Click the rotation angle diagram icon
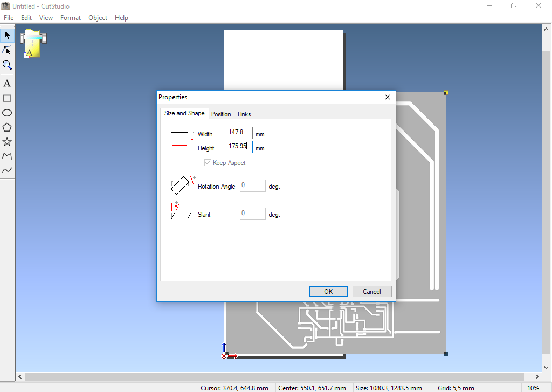This screenshot has height=392, width=552. coord(183,184)
